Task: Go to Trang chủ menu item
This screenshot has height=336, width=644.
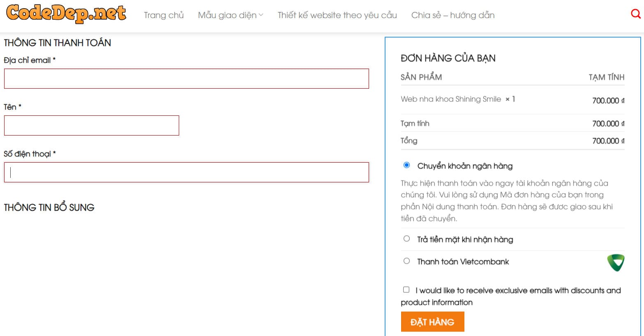Action: (x=164, y=15)
